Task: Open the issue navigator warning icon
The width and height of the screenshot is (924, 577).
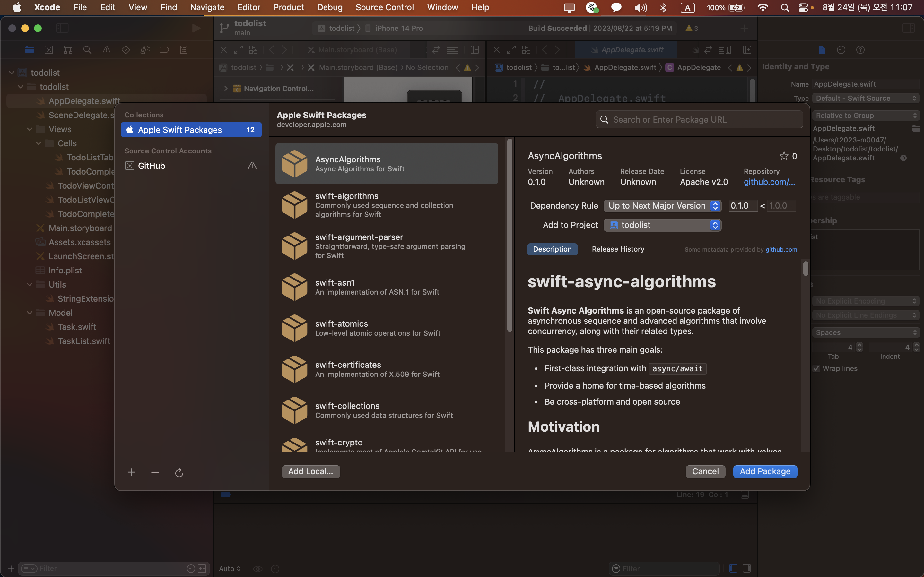Action: [107, 50]
